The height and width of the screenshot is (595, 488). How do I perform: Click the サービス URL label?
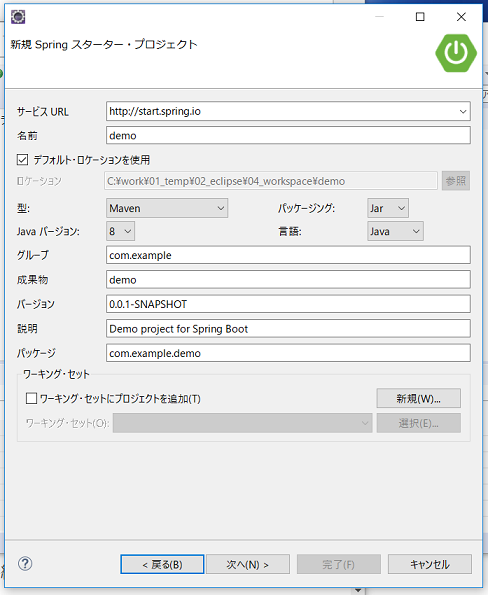point(43,112)
